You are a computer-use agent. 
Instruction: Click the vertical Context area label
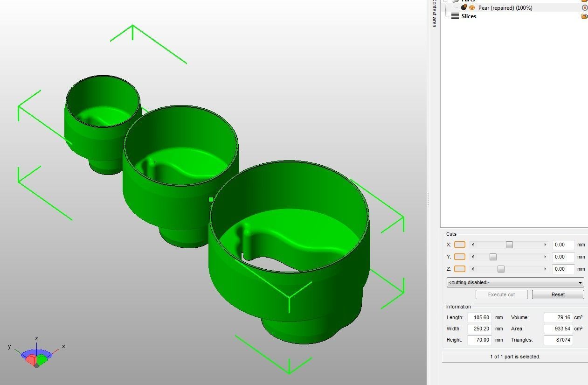(x=434, y=13)
